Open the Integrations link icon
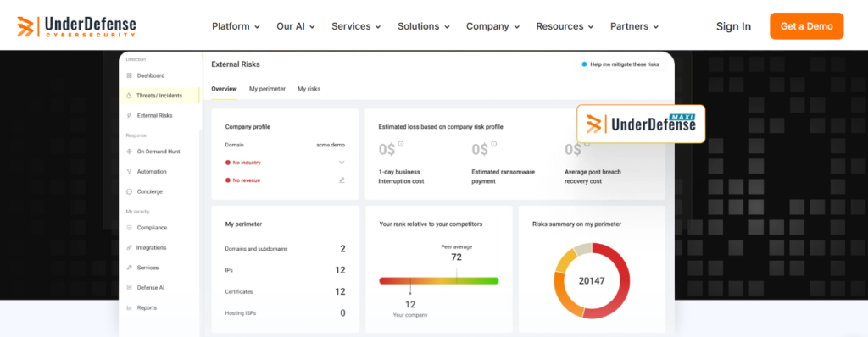Viewport: 868px width, 337px height. pos(129,247)
